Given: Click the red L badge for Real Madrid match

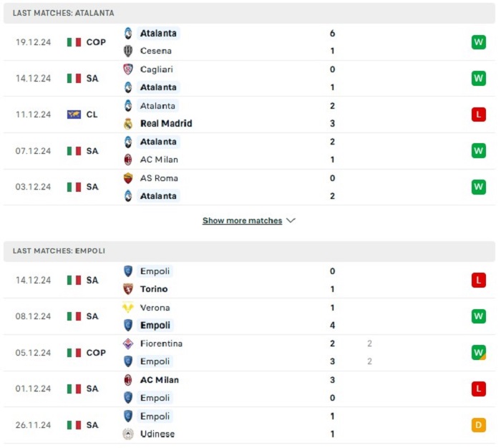Looking at the screenshot, I should click(x=478, y=115).
